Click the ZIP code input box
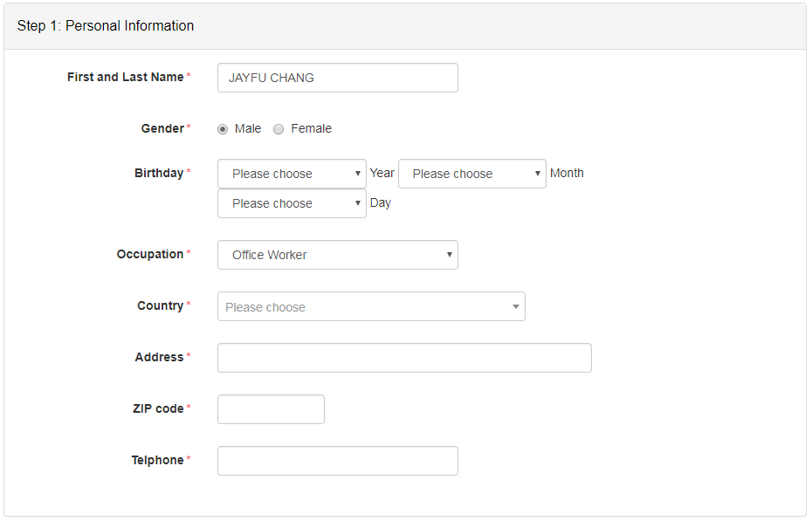Viewport: 812px width, 521px height. point(271,410)
